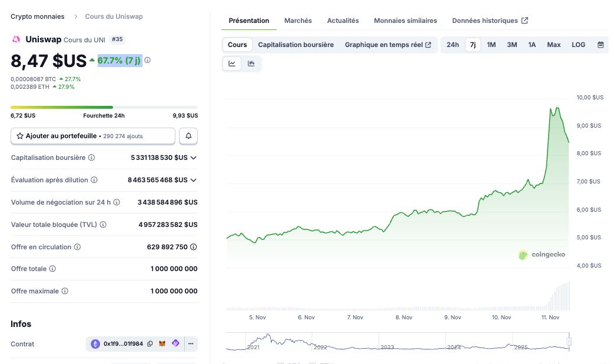Click info icon next to Offre totale

(x=52, y=269)
